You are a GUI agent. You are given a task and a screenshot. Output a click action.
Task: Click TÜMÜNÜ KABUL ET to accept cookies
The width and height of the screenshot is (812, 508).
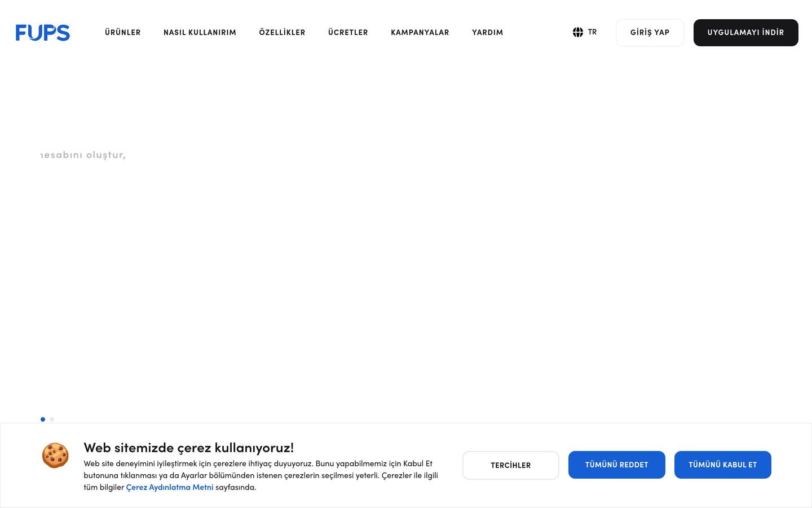pos(723,465)
